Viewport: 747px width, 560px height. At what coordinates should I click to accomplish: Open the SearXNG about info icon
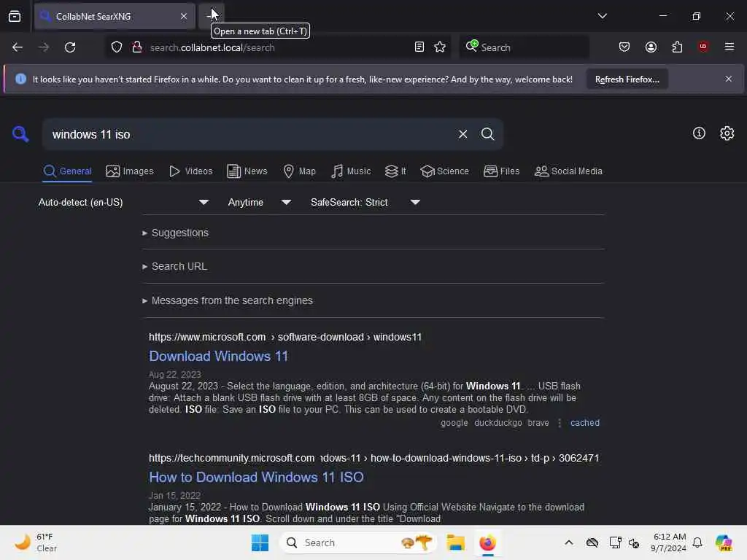(x=699, y=133)
